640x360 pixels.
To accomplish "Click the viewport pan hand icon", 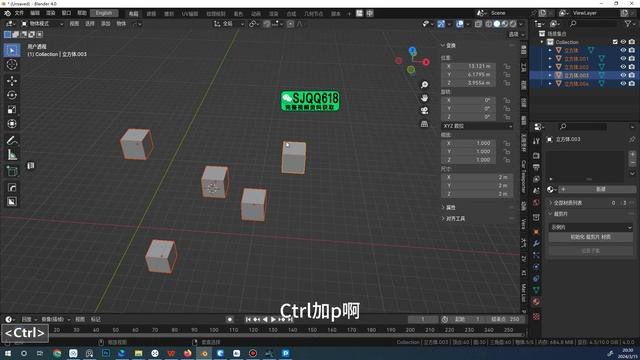I will [424, 98].
